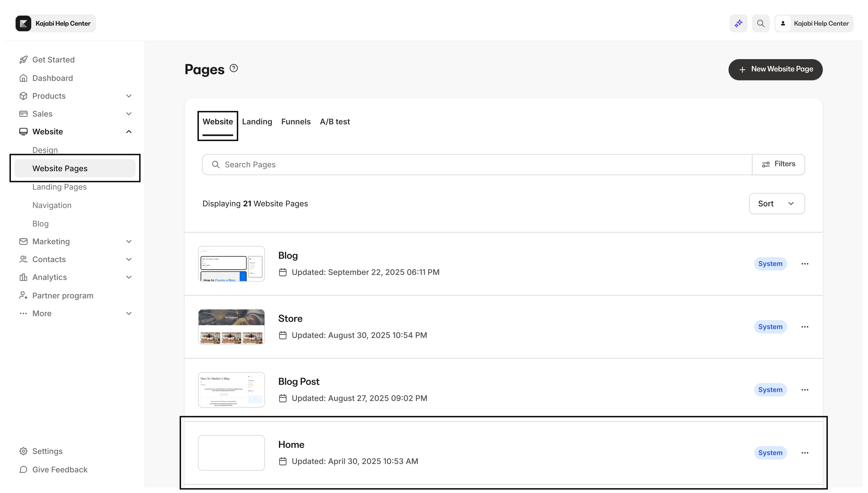Open Landing Pages in the sidebar

(60, 187)
